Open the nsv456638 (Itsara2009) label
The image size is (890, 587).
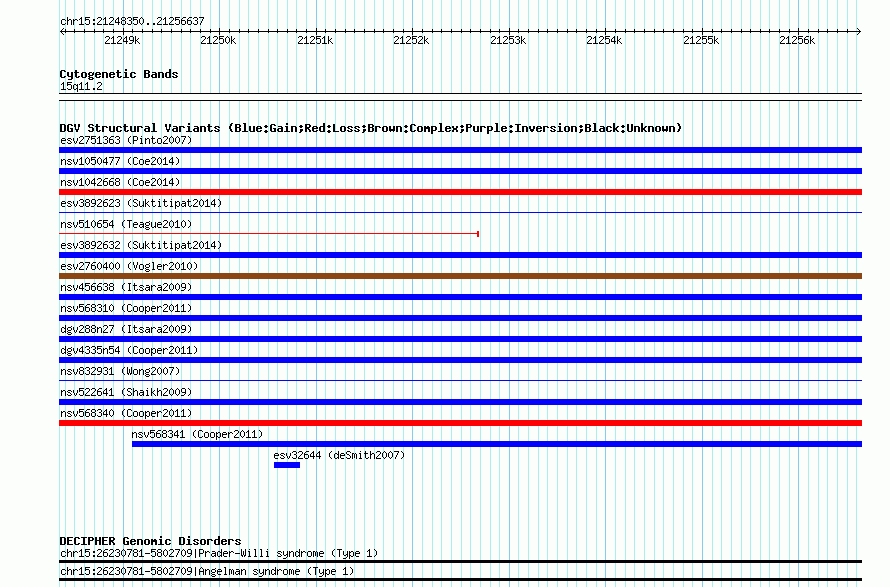pos(126,287)
